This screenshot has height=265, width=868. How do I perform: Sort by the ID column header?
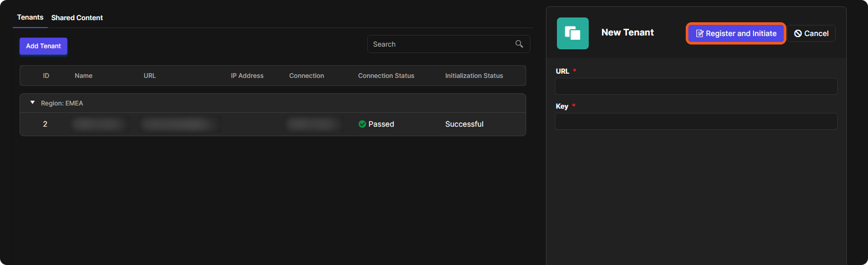(46, 76)
